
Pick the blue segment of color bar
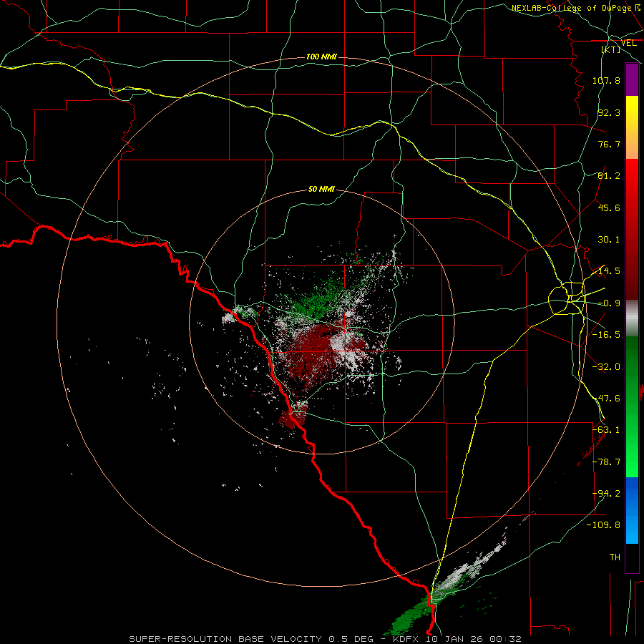coord(632,510)
